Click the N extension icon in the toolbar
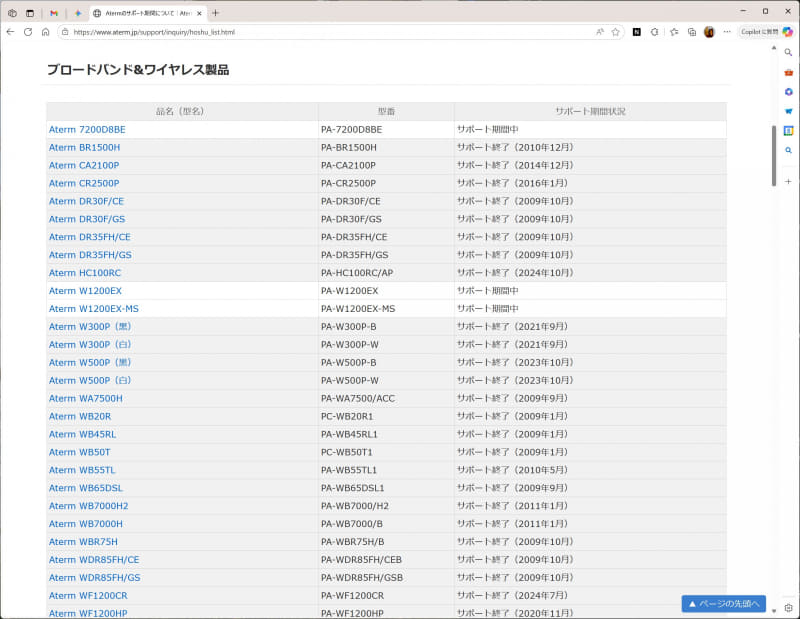This screenshot has height=619, width=800. coord(635,31)
